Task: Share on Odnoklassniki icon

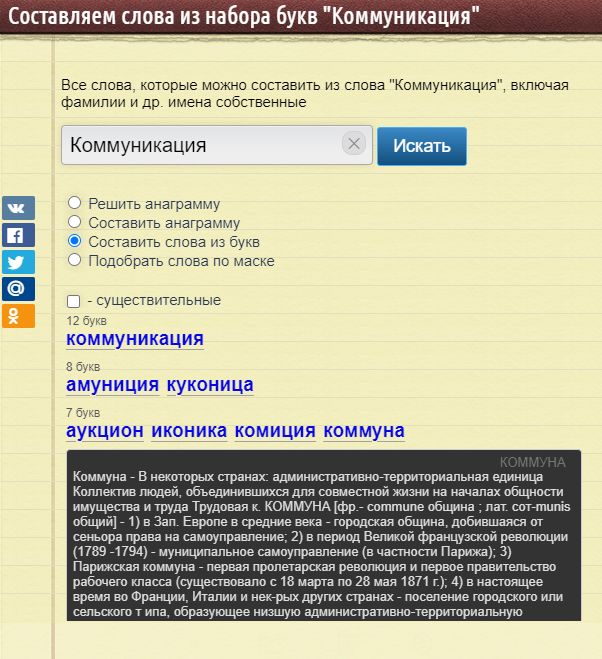Action: coord(17,316)
